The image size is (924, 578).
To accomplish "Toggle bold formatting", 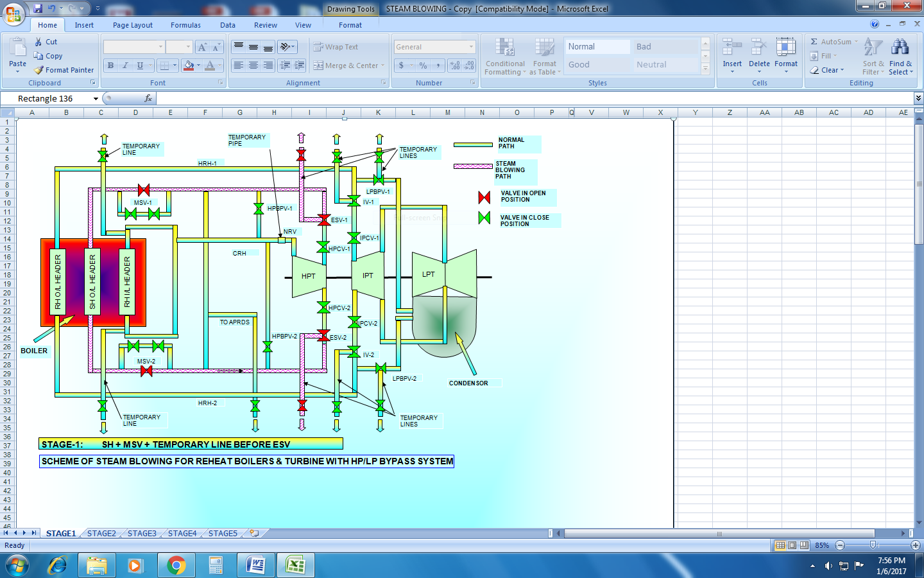I will [x=110, y=66].
